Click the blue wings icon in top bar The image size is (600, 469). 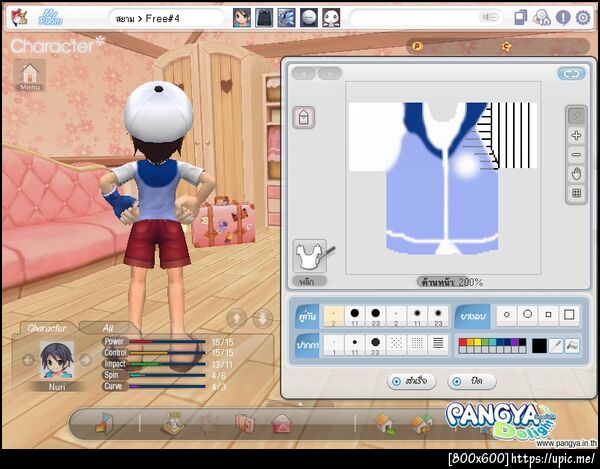coord(287,18)
